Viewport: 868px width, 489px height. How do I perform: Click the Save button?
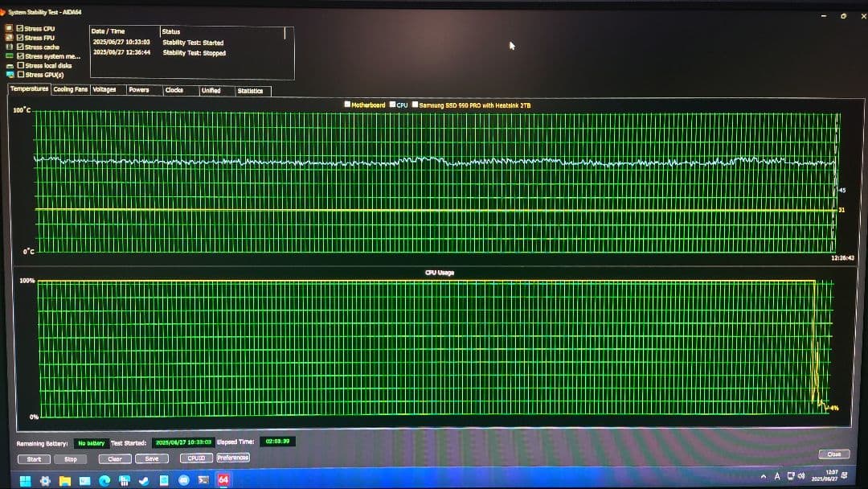tap(151, 458)
